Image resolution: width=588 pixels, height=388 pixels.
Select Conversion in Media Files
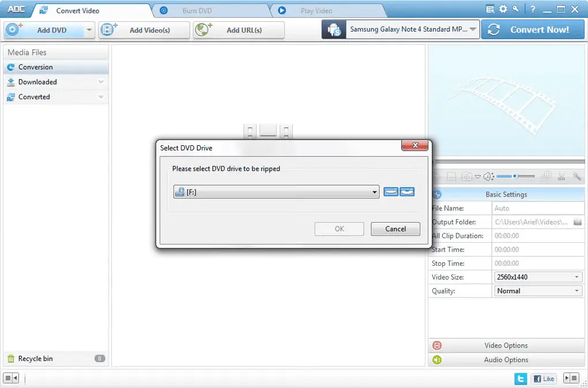[56, 67]
